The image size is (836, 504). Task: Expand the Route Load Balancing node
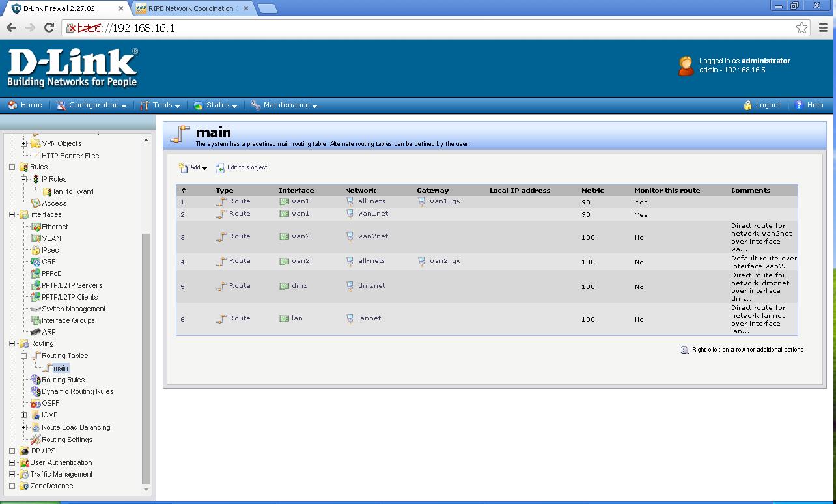[x=24, y=427]
